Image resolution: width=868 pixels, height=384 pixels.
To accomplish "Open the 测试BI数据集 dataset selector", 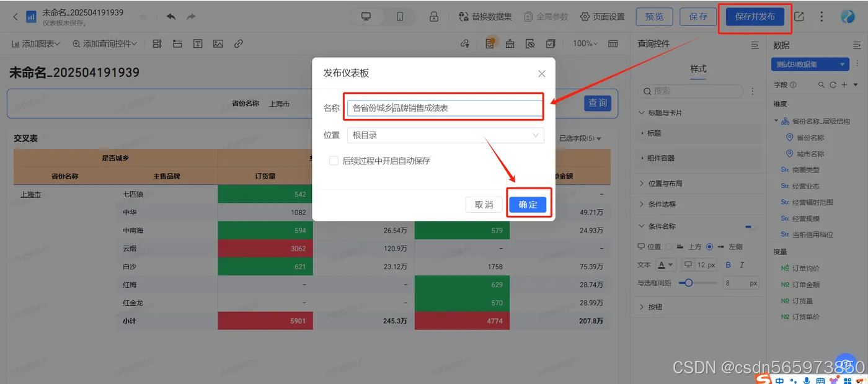I will [x=810, y=64].
